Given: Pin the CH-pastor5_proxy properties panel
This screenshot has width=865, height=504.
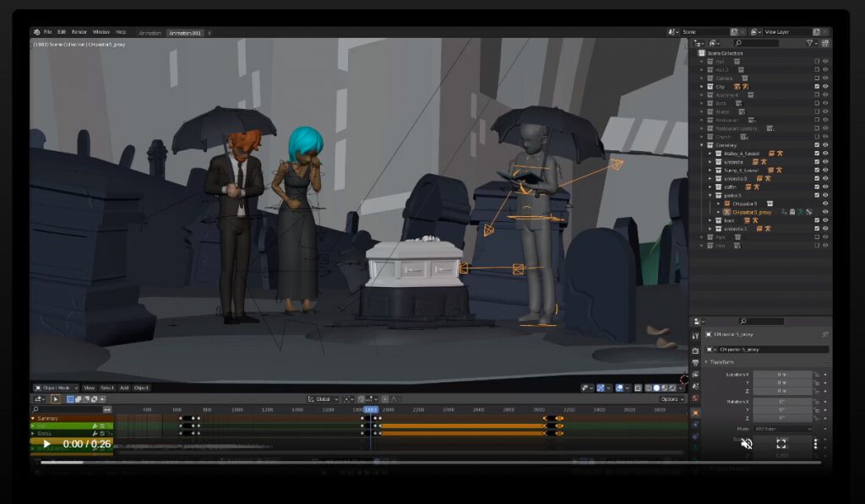Looking at the screenshot, I should (824, 334).
